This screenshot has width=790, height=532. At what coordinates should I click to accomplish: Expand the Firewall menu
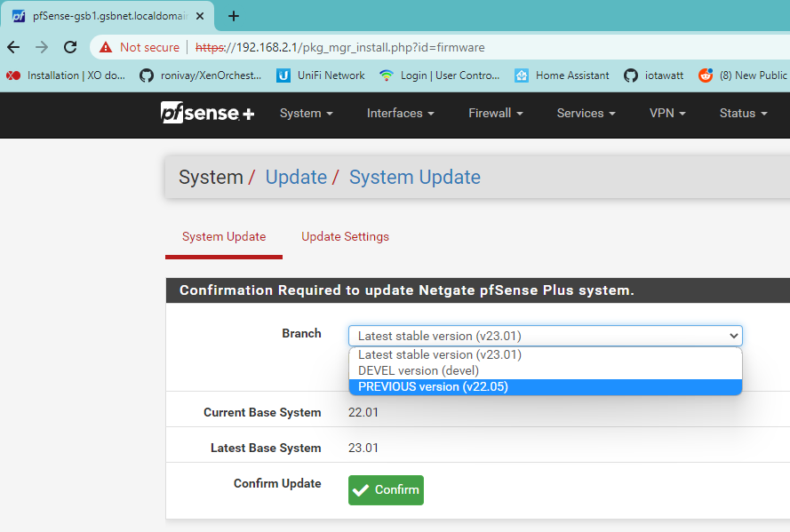coord(496,114)
